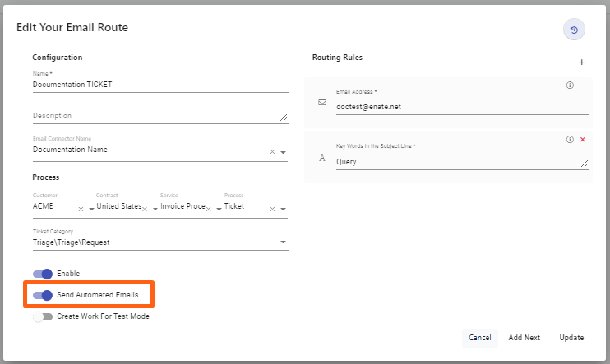The width and height of the screenshot is (610, 364).
Task: Delete the Key Words routing rule
Action: pos(583,140)
